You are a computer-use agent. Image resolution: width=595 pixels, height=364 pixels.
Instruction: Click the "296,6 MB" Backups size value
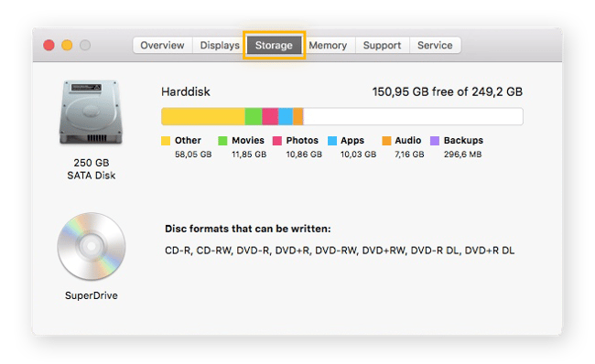click(462, 155)
